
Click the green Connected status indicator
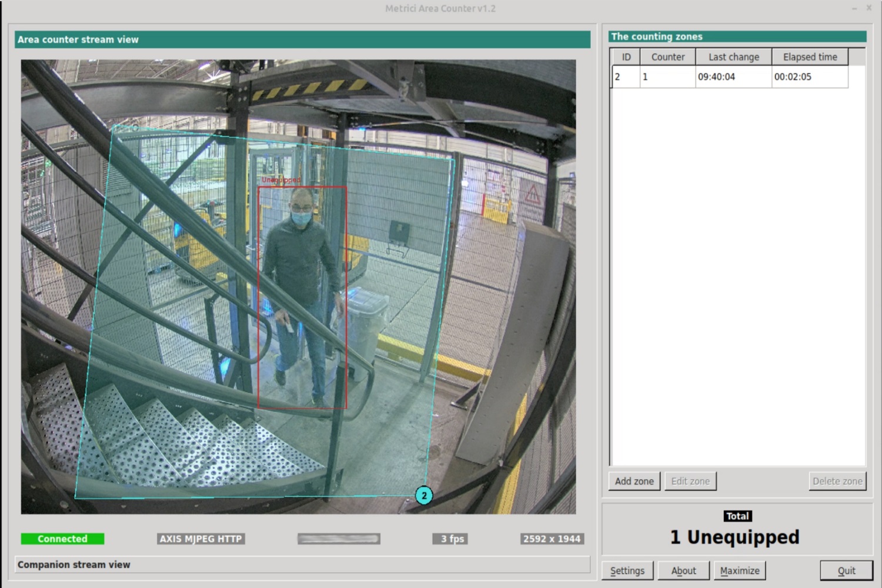pos(62,539)
